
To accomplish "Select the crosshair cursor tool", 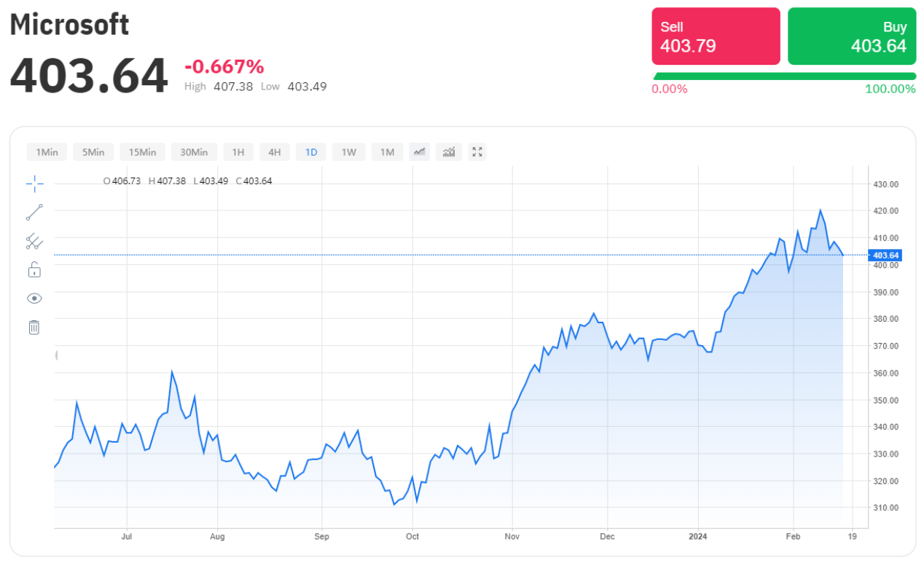I will point(35,184).
